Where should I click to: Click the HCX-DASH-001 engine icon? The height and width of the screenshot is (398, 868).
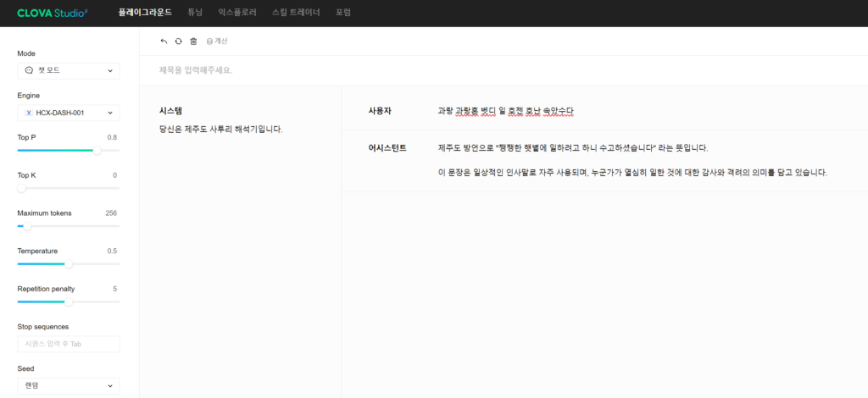pyautogui.click(x=29, y=113)
